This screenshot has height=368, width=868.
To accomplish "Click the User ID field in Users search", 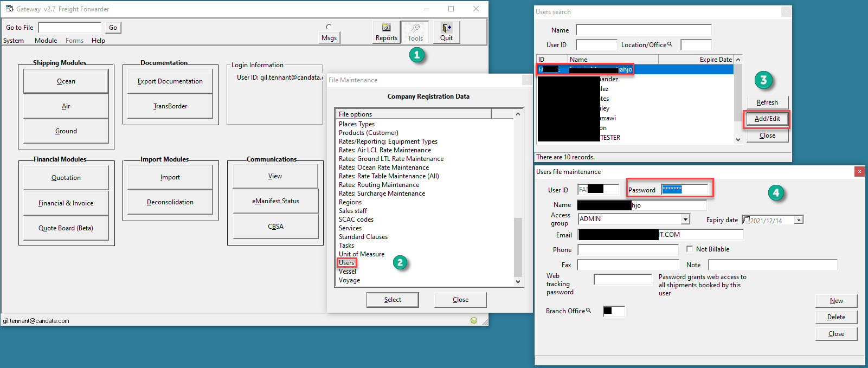I will (x=596, y=45).
